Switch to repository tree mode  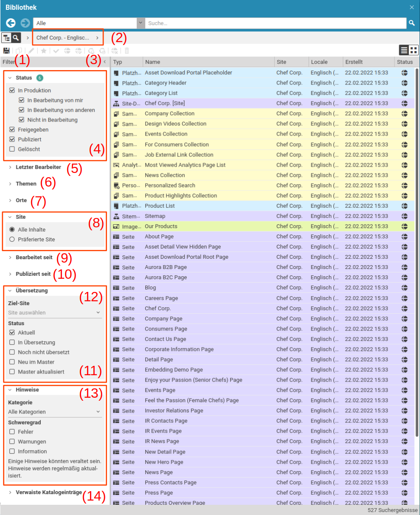tap(6, 38)
